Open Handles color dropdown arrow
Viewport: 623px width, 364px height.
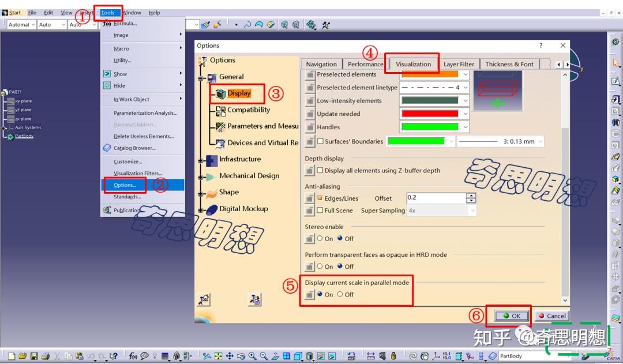pos(466,127)
